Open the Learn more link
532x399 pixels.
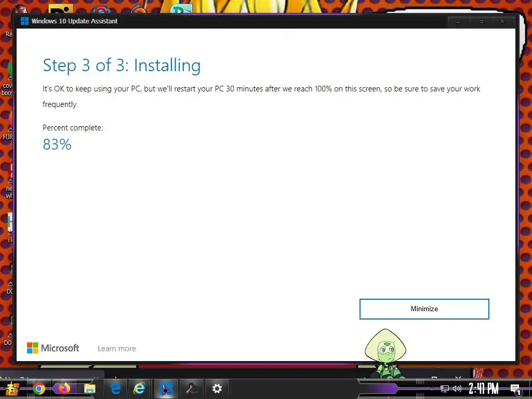click(x=117, y=349)
